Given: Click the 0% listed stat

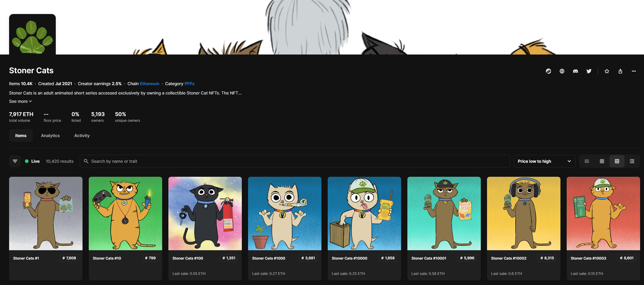Looking at the screenshot, I should click(76, 117).
